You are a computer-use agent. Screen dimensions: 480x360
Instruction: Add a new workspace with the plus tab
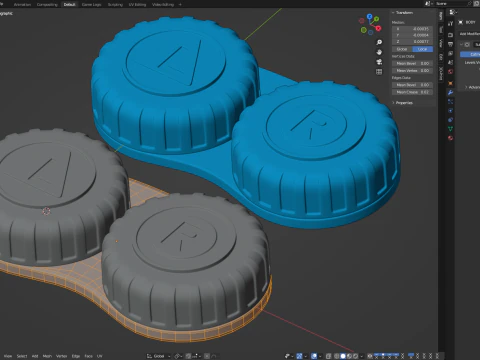pyautogui.click(x=180, y=4)
